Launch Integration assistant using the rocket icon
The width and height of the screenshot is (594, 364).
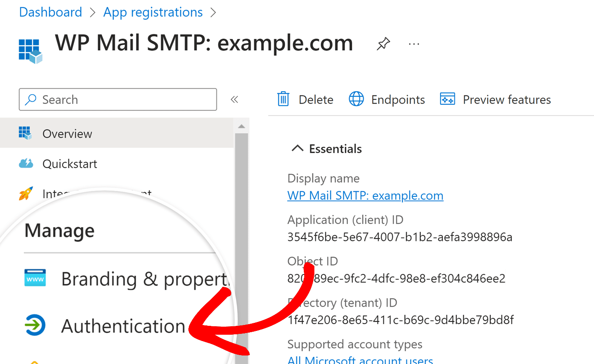tap(25, 193)
